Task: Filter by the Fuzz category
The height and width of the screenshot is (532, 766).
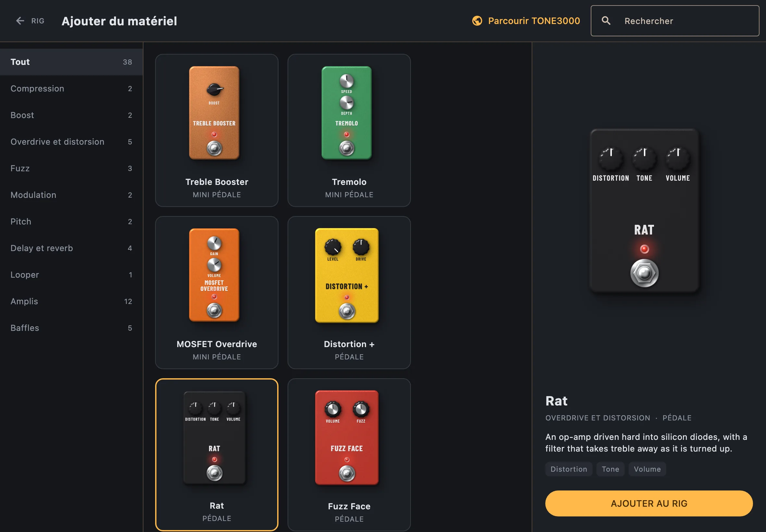Action: coord(71,169)
